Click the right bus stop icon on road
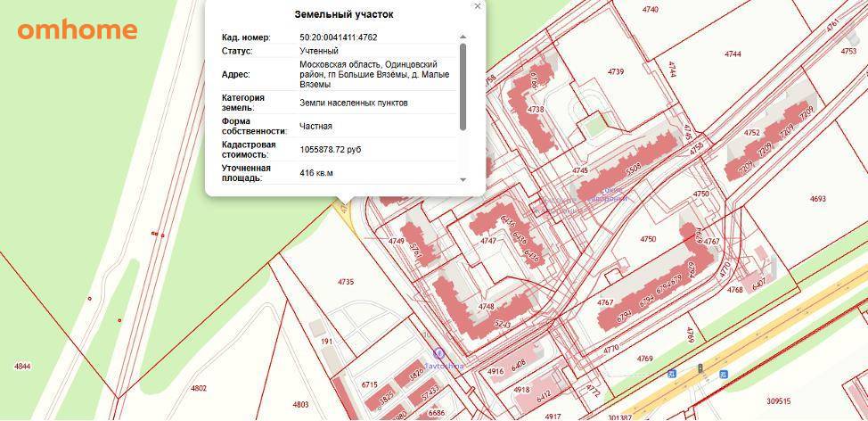 (x=724, y=374)
